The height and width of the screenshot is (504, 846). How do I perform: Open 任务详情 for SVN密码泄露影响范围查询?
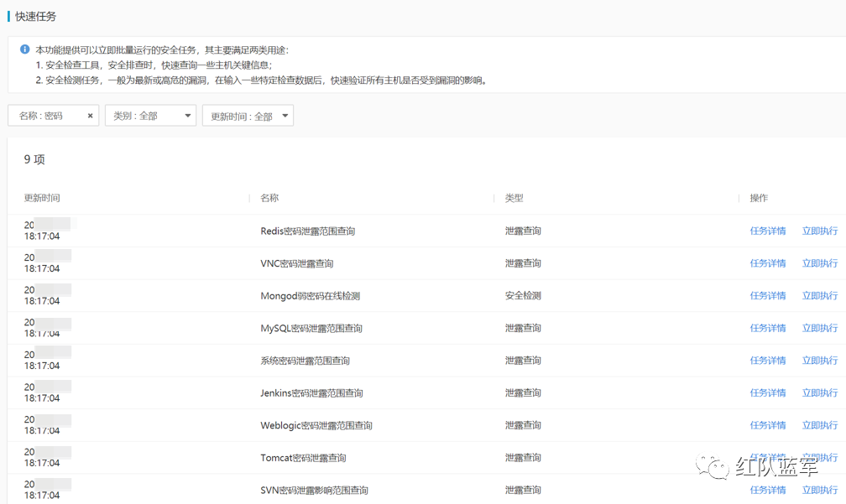point(767,490)
